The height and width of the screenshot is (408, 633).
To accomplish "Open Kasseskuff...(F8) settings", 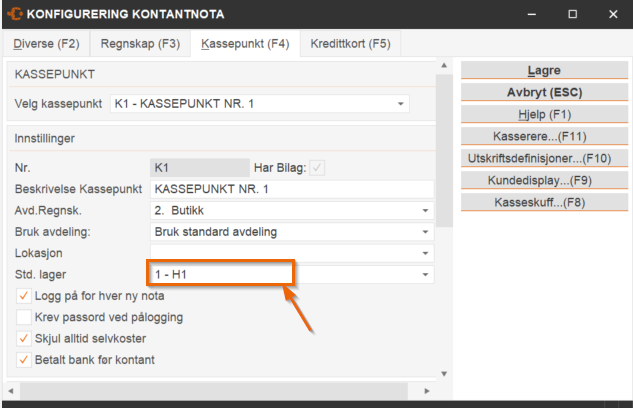I will [x=543, y=203].
